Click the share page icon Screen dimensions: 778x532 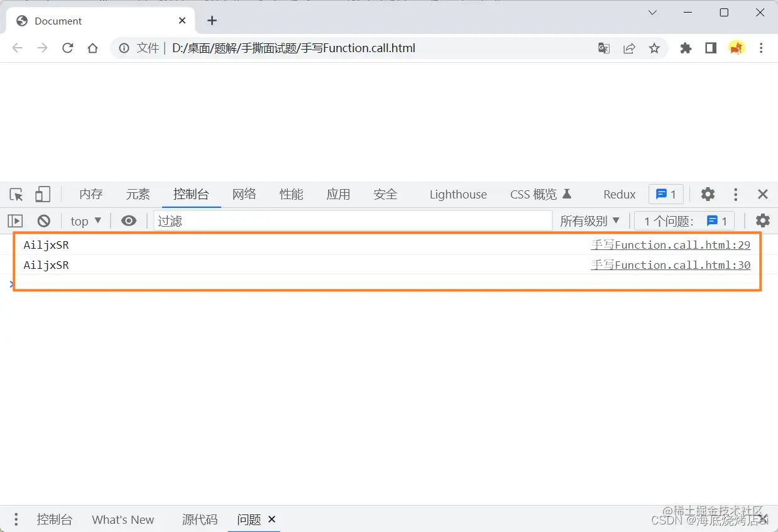pyautogui.click(x=629, y=48)
